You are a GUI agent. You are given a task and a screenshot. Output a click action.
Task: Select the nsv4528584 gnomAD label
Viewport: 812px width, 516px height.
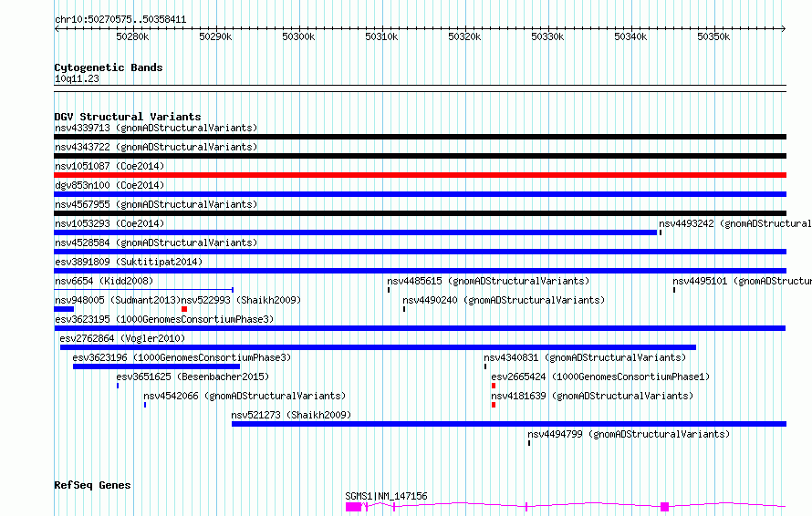(x=156, y=243)
